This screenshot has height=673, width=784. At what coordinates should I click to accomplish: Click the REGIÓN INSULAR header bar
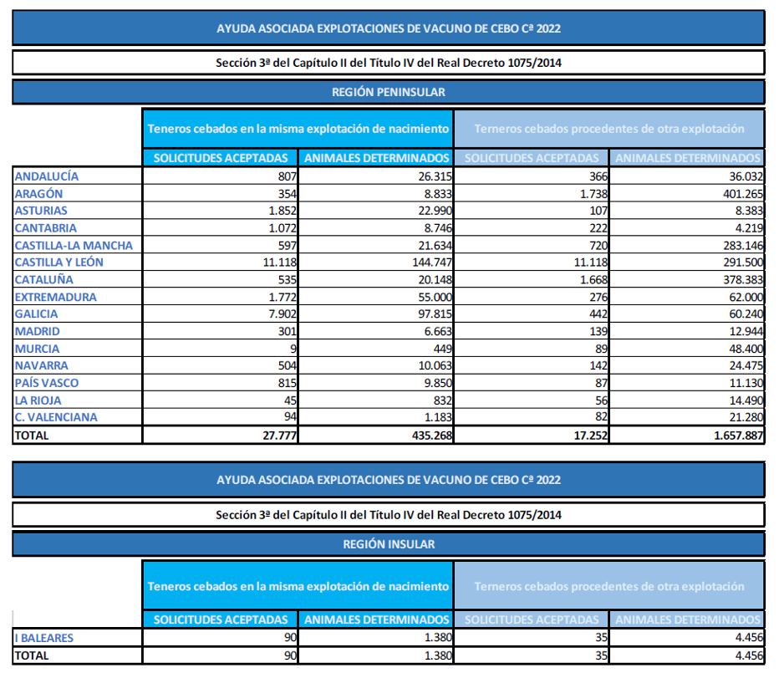[389, 544]
